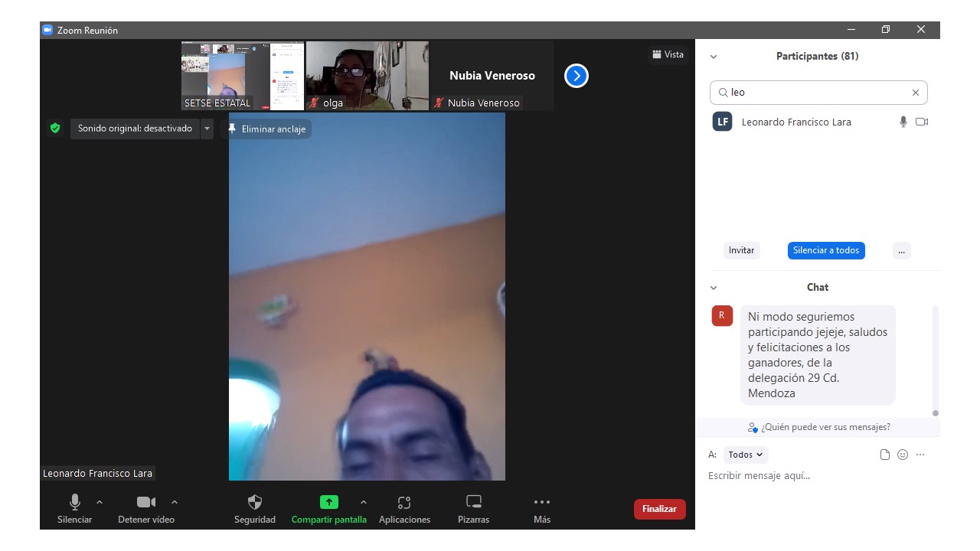Click the red Finalizar button

(x=659, y=509)
